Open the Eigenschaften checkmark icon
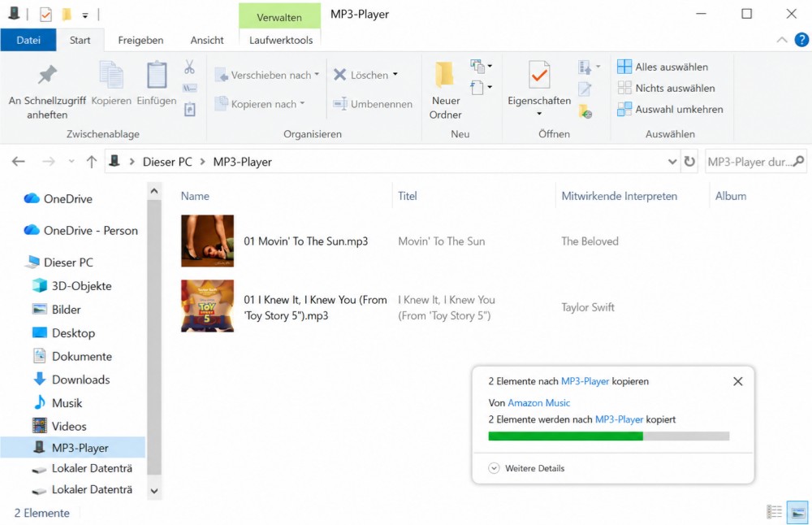 539,75
